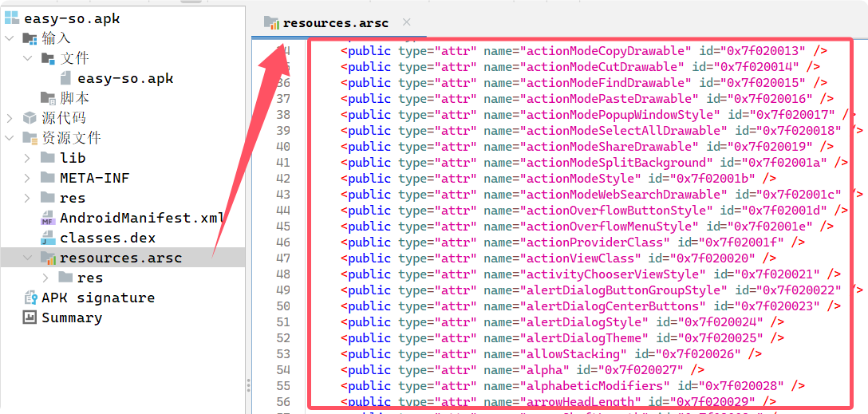868x414 pixels.
Task: Select the lib tree item label
Action: pos(73,158)
